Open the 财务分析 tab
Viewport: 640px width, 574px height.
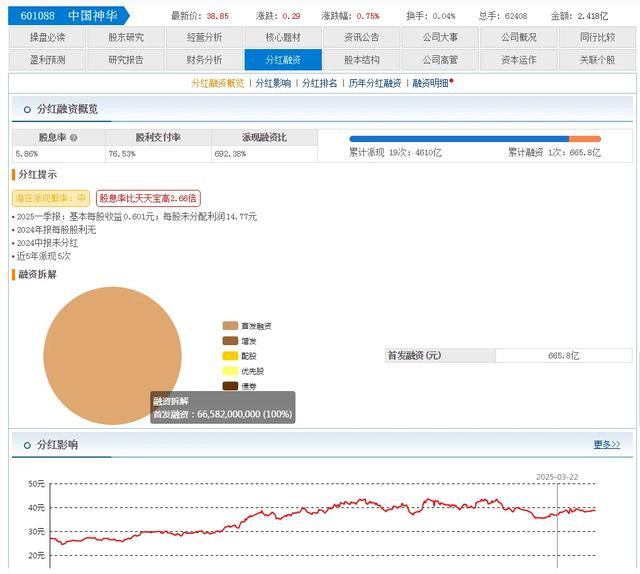204,60
